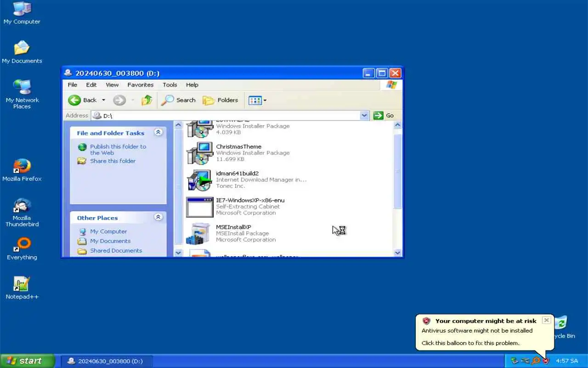Click the 'Internet Download Manager in...' description
This screenshot has width=588, height=368.
pyautogui.click(x=261, y=180)
